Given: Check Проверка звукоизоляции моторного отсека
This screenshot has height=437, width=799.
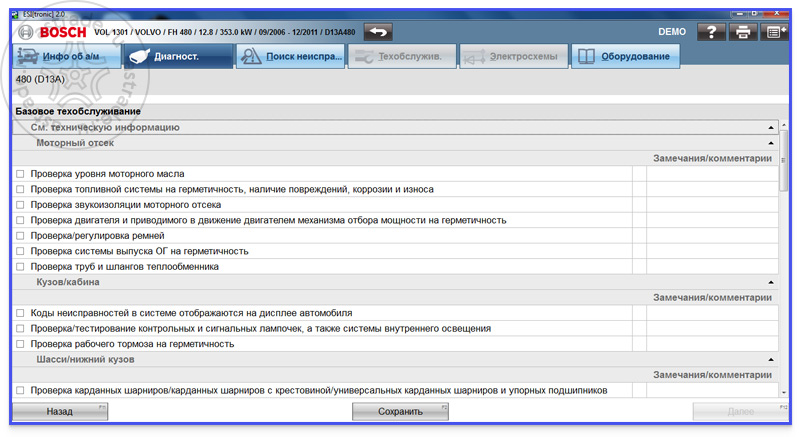Looking at the screenshot, I should point(20,205).
